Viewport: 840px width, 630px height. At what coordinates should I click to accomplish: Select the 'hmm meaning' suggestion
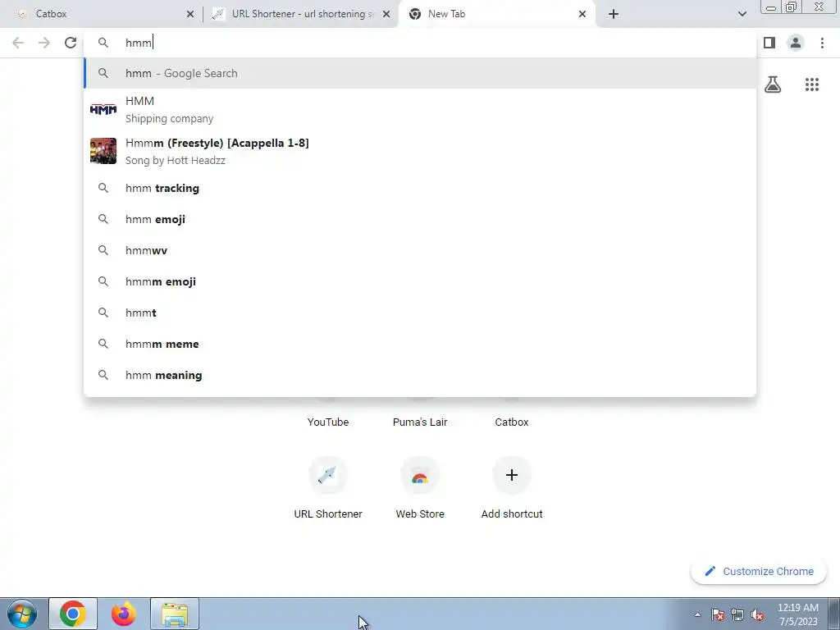(420, 375)
